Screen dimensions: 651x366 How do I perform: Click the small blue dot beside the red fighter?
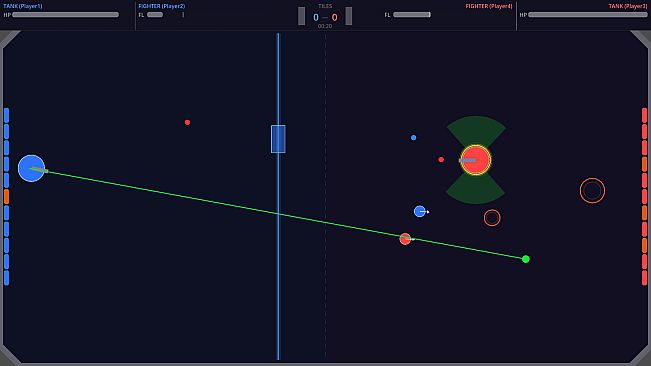[414, 137]
